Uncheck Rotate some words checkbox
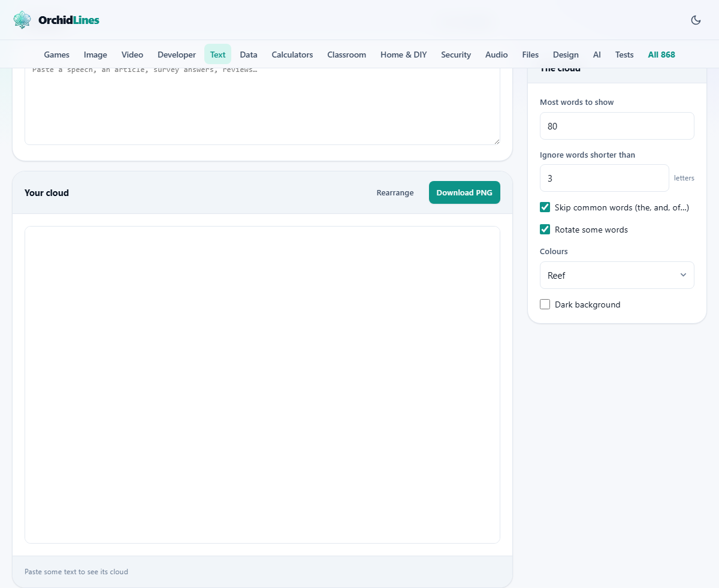The height and width of the screenshot is (588, 719). [x=545, y=230]
